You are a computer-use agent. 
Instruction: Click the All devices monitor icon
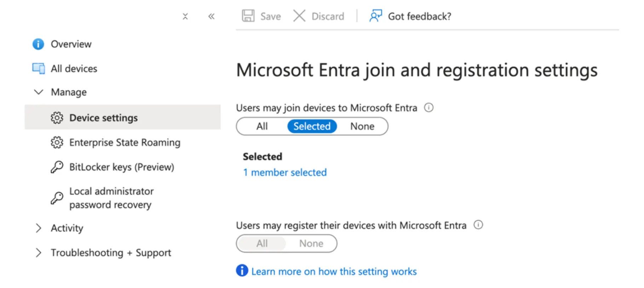coord(39,69)
